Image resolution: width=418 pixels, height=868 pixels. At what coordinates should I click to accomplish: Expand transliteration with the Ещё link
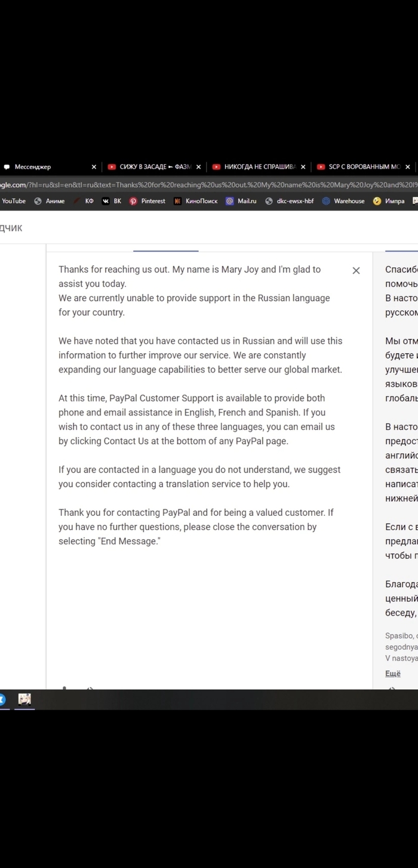392,673
